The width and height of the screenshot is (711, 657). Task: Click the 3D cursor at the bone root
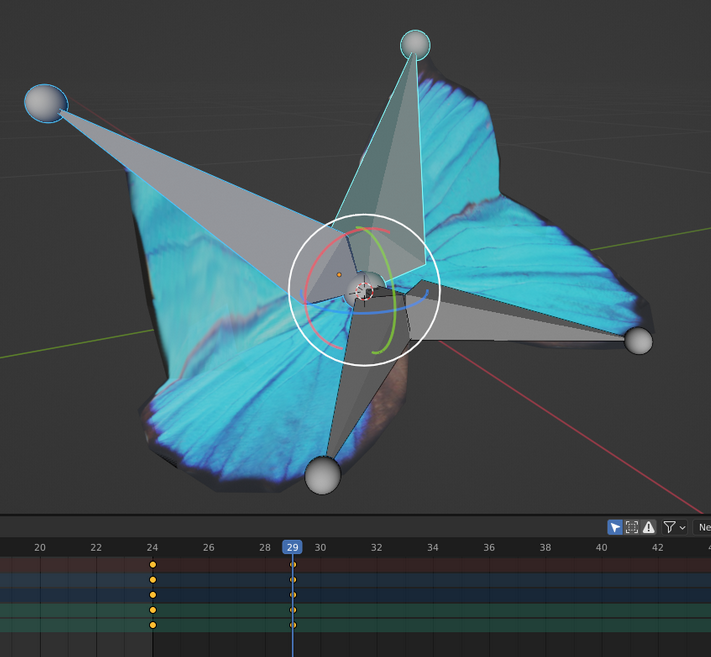(364, 291)
